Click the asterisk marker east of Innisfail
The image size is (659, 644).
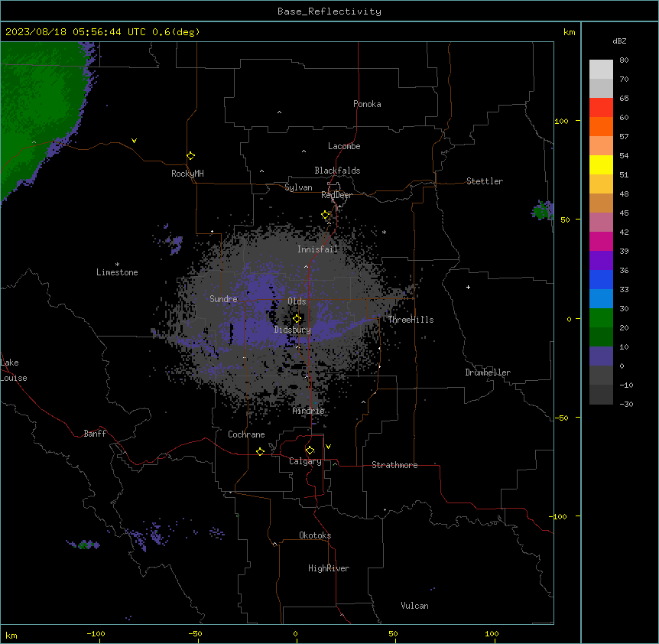coord(384,232)
